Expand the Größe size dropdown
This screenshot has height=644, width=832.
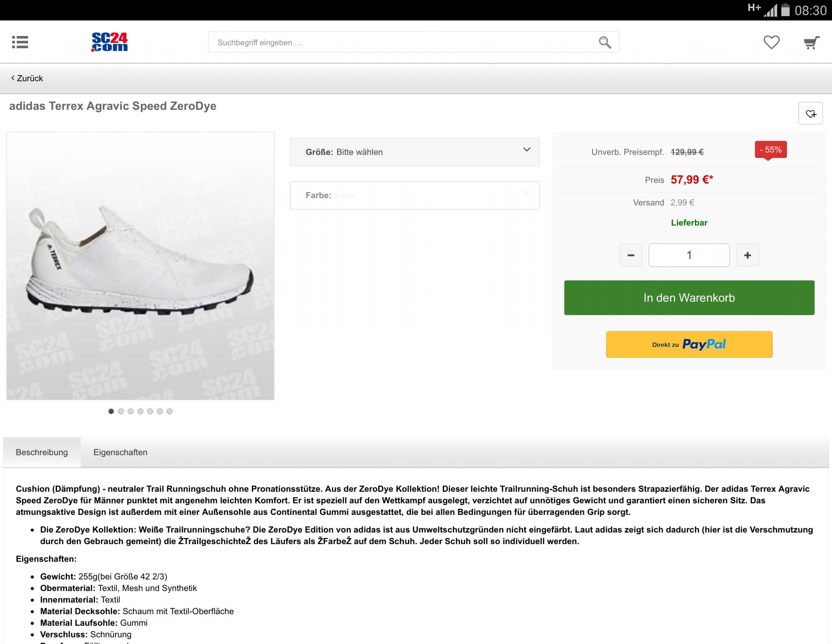point(414,152)
